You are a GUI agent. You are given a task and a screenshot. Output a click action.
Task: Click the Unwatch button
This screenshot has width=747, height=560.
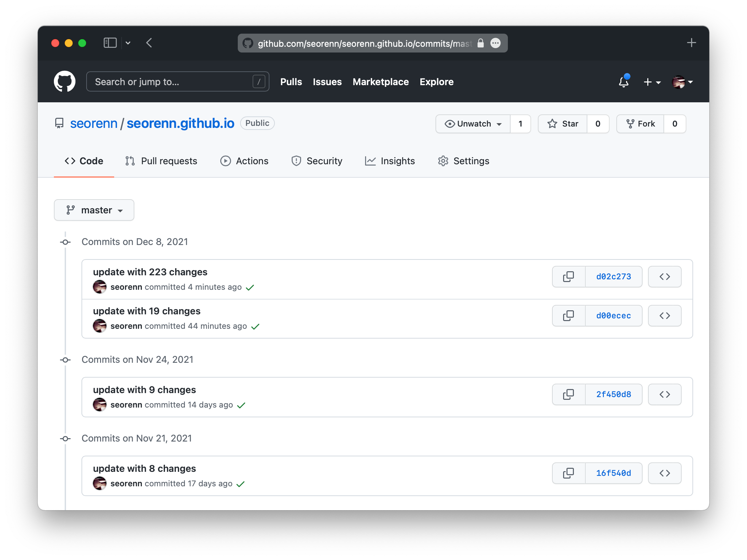click(x=473, y=124)
